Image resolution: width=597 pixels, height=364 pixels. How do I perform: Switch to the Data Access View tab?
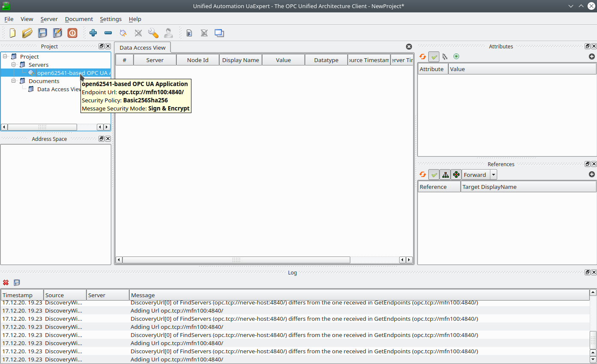click(142, 48)
